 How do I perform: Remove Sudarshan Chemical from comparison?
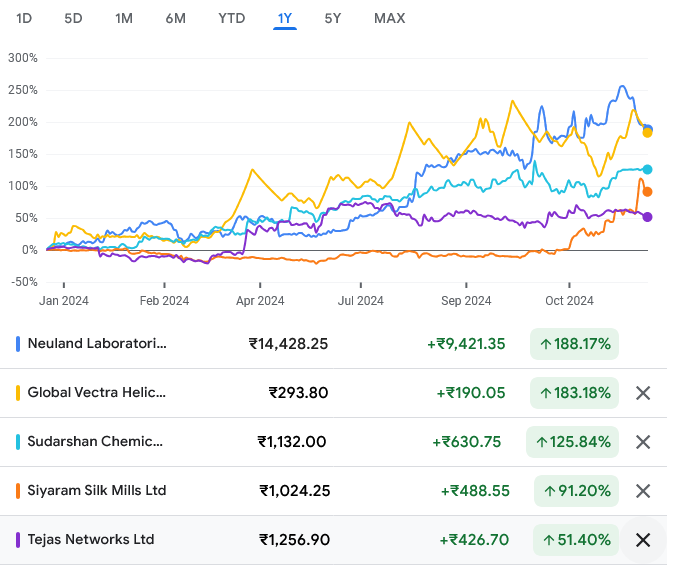click(x=643, y=442)
